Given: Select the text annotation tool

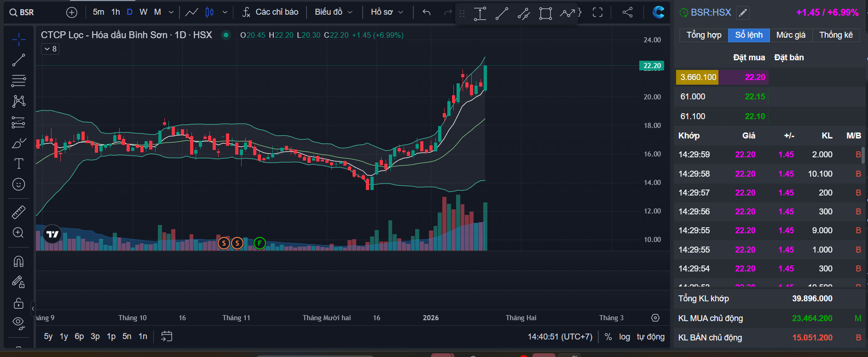Looking at the screenshot, I should [18, 163].
